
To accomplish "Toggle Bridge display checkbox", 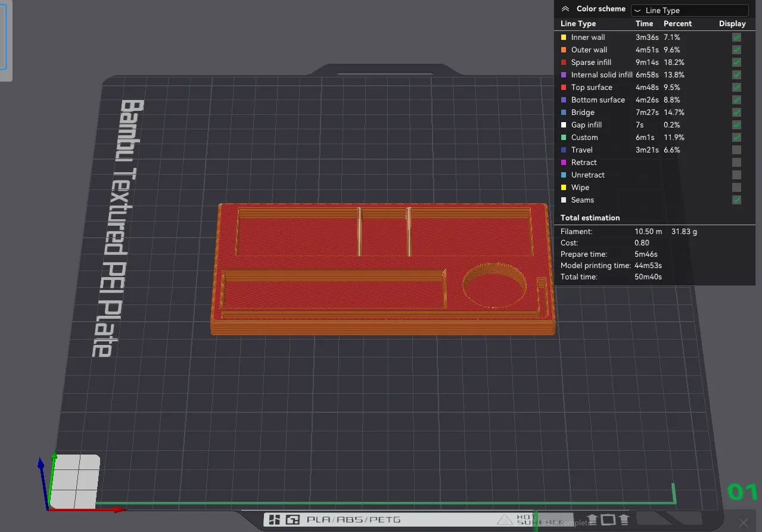I will tap(737, 113).
